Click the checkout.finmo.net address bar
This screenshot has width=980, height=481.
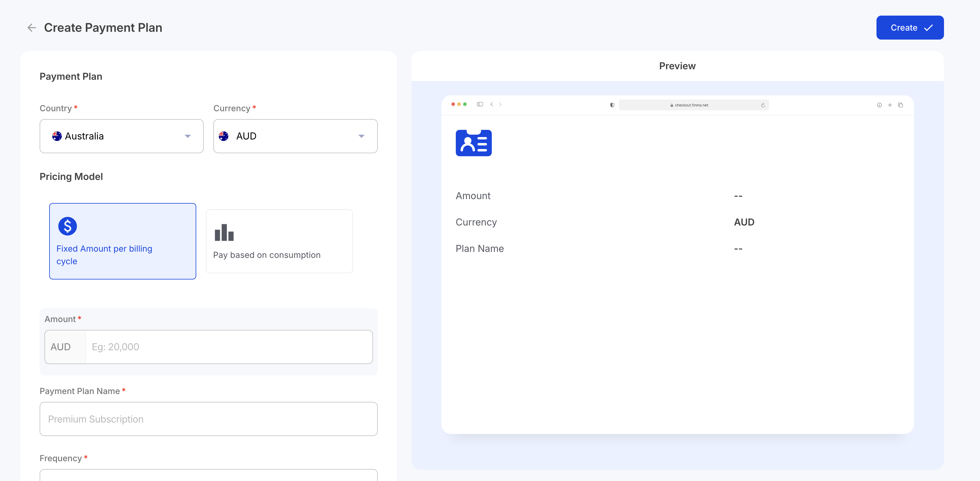(692, 105)
